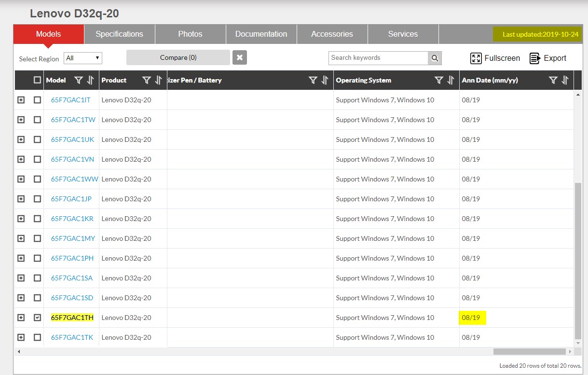The image size is (588, 375).
Task: Check the 65F7GAC1KR row checkbox
Action: [37, 219]
